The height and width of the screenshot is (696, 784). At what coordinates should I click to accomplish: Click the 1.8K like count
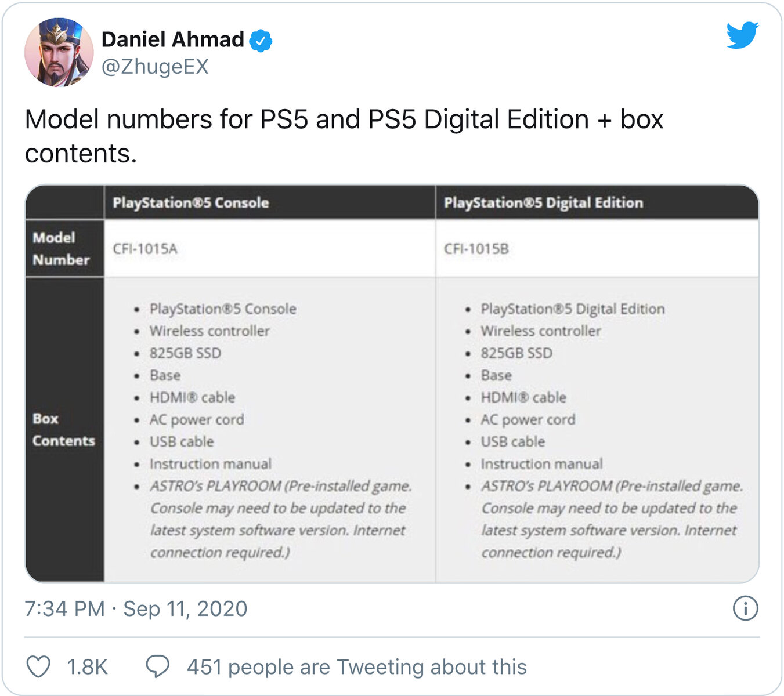(x=87, y=667)
